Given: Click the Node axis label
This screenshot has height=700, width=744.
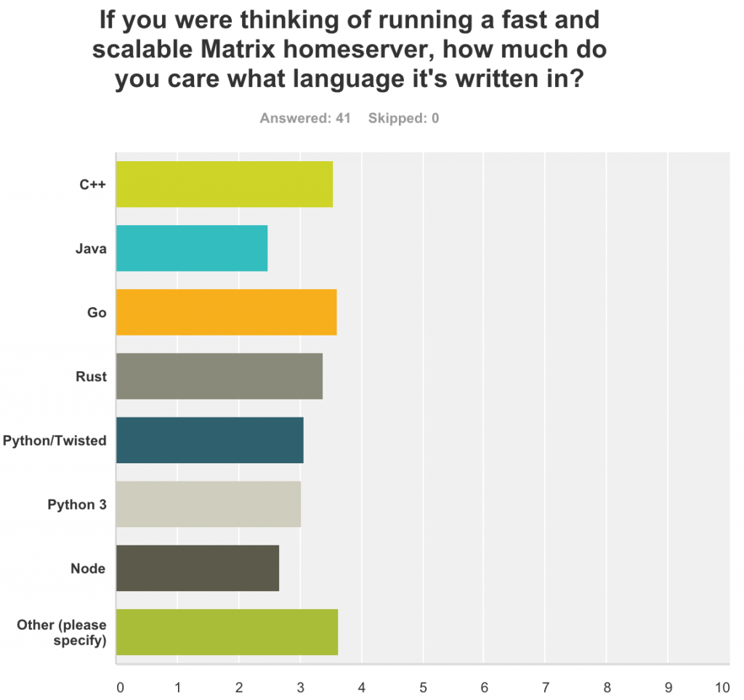Looking at the screenshot, I should tap(88, 568).
